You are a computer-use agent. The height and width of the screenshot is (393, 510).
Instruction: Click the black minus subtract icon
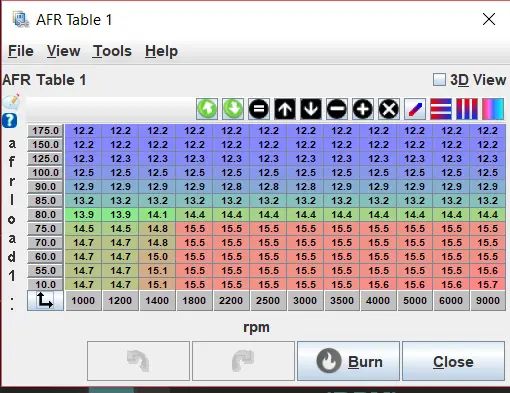click(x=337, y=109)
